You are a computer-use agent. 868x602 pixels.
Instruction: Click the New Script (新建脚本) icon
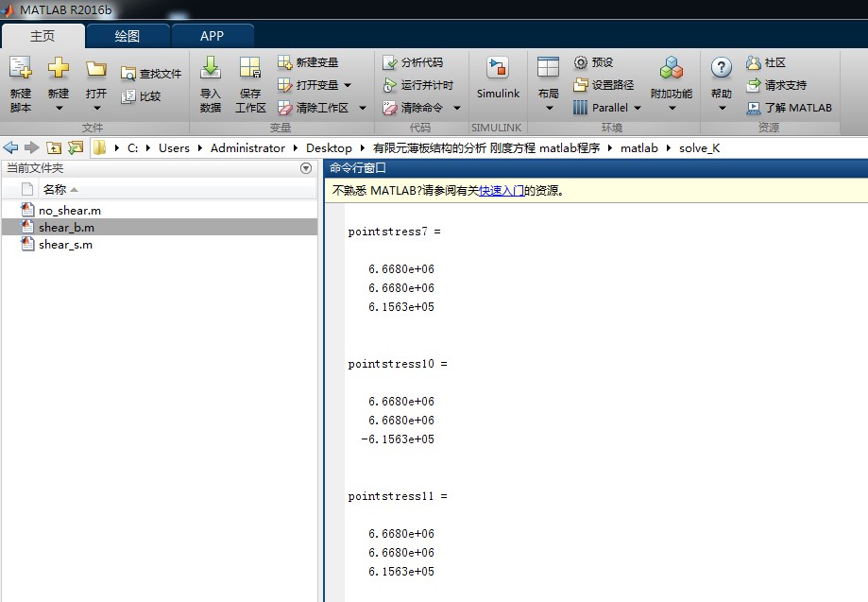tap(21, 67)
